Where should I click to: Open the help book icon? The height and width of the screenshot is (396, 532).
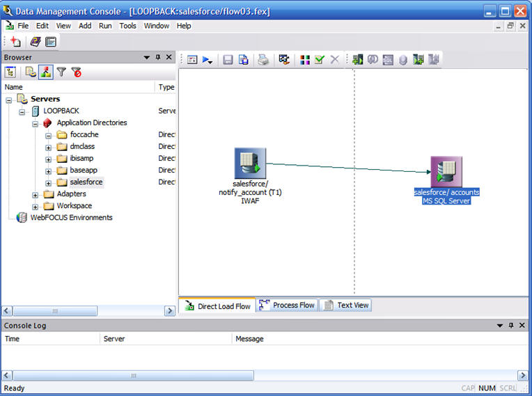coord(36,42)
